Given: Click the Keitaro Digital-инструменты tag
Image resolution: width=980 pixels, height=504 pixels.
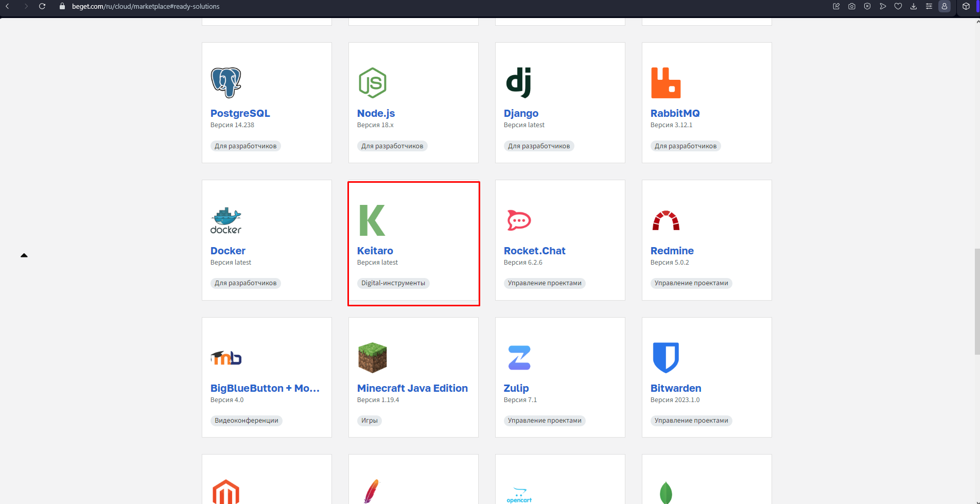Looking at the screenshot, I should [393, 283].
